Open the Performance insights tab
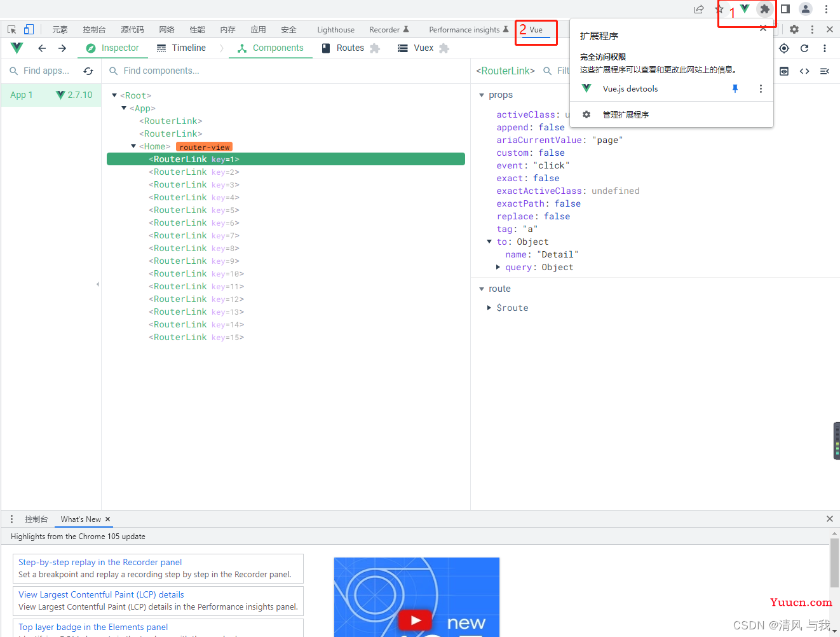Screen dimensions: 840x637 (469, 30)
